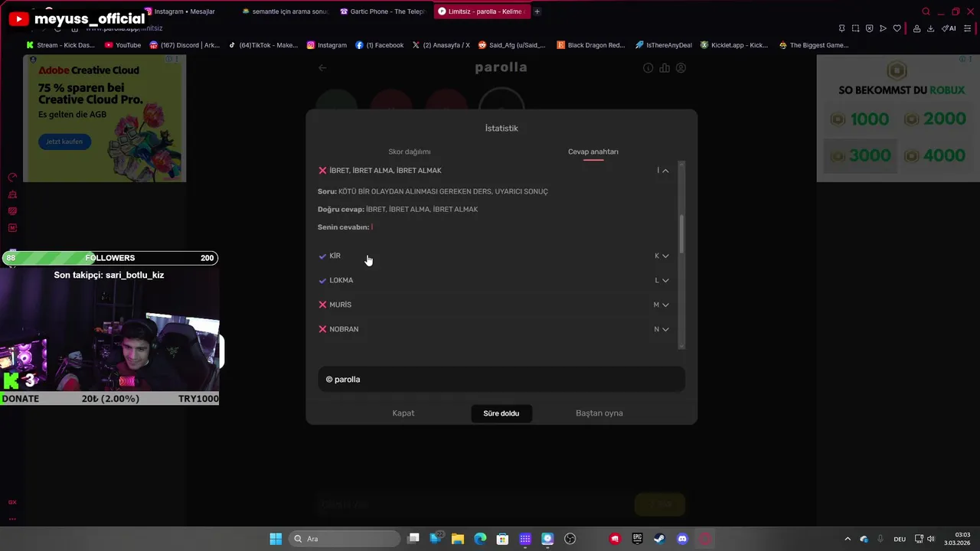
Task: Open the GX corner sidebar icon
Action: pos(12,503)
